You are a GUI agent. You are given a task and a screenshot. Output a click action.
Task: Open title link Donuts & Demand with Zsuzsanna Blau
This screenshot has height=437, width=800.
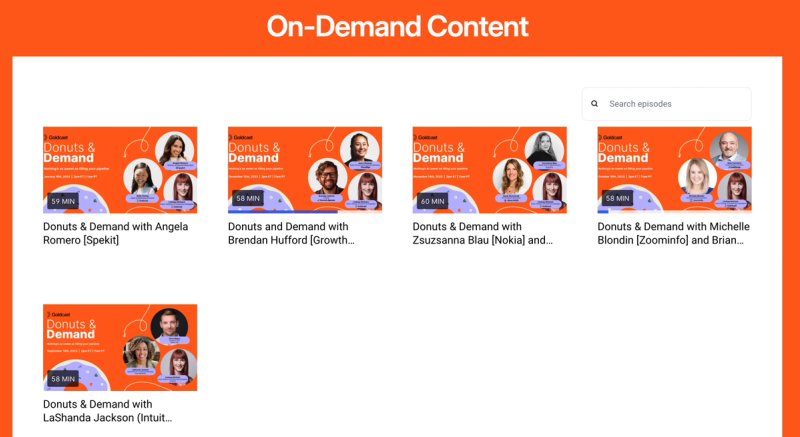point(483,233)
